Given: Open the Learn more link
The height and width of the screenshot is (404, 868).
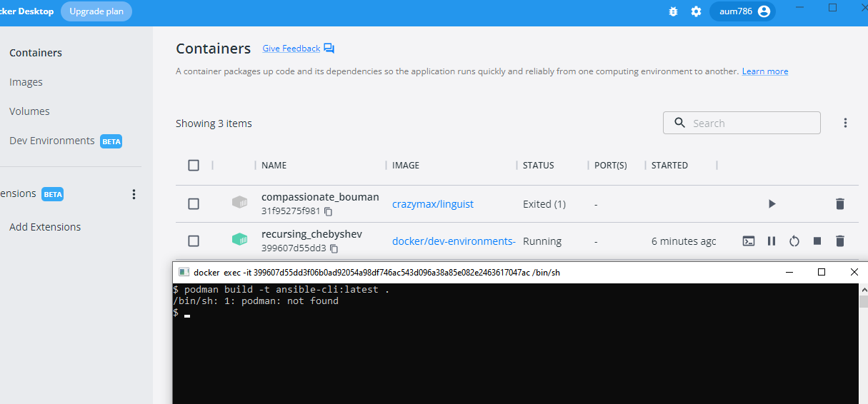Looking at the screenshot, I should click(765, 71).
